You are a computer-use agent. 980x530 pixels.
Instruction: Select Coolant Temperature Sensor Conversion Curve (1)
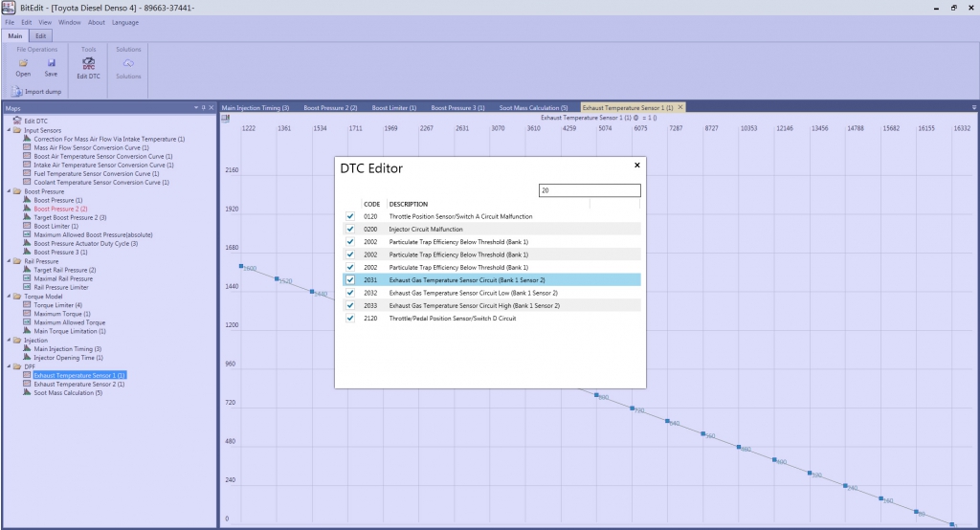pyautogui.click(x=101, y=183)
